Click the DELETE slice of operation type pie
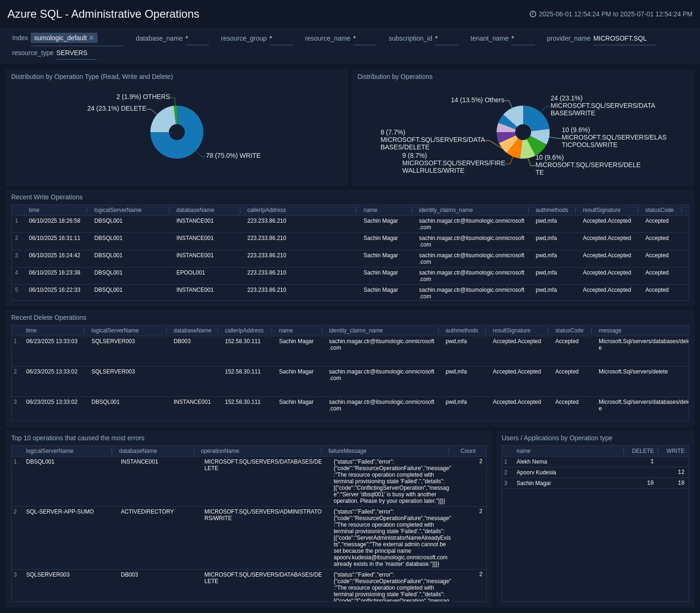 pyautogui.click(x=161, y=120)
